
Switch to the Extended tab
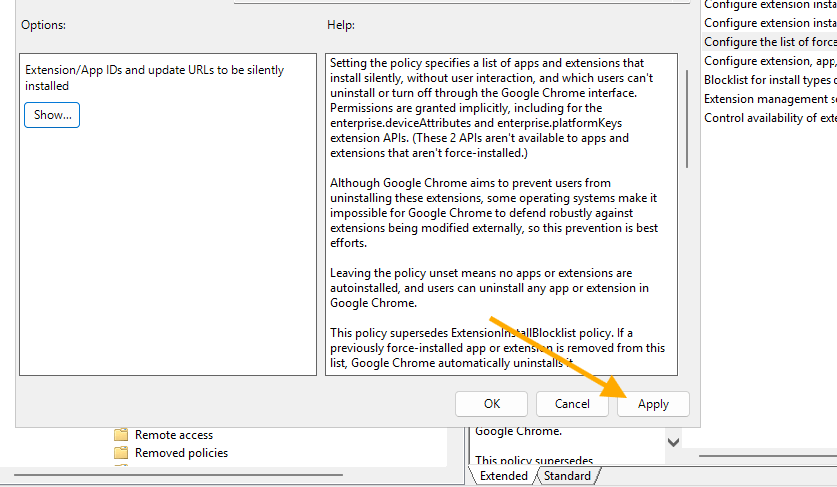pyautogui.click(x=503, y=476)
